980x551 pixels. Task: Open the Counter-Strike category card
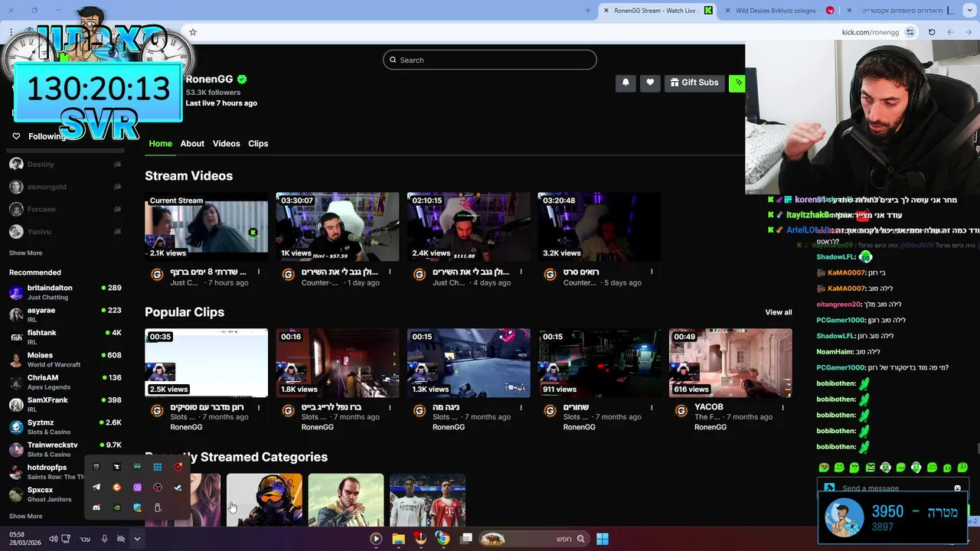pos(264,500)
